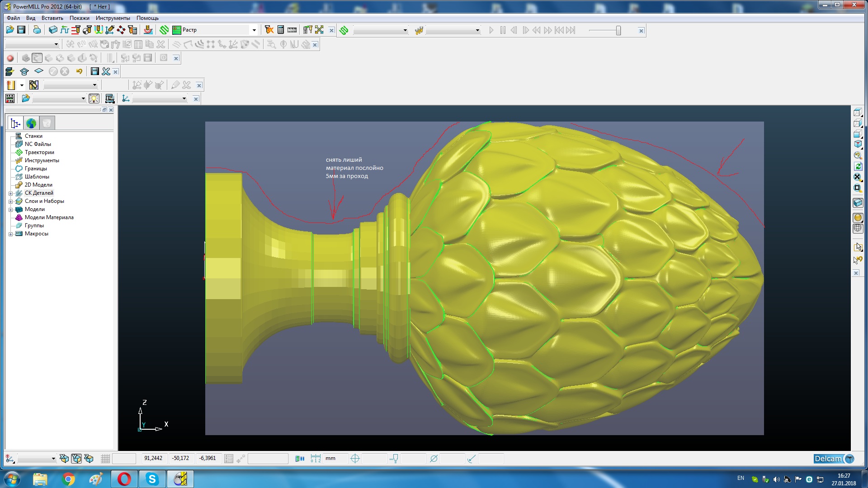Click the Refresh view icon
The width and height of the screenshot is (868, 488).
[858, 167]
